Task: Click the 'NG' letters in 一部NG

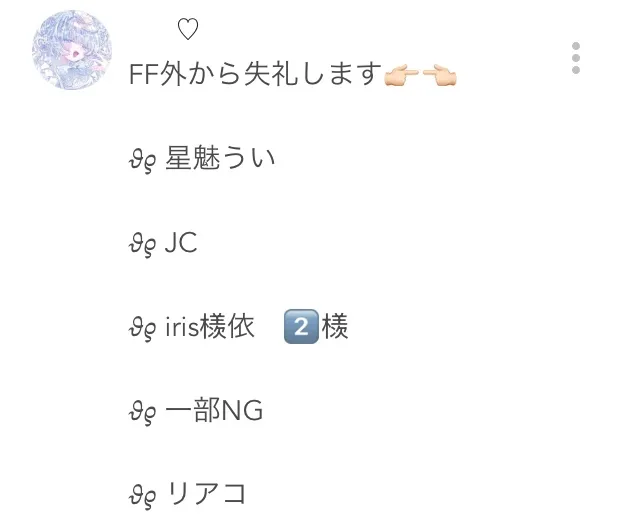Action: coord(242,411)
